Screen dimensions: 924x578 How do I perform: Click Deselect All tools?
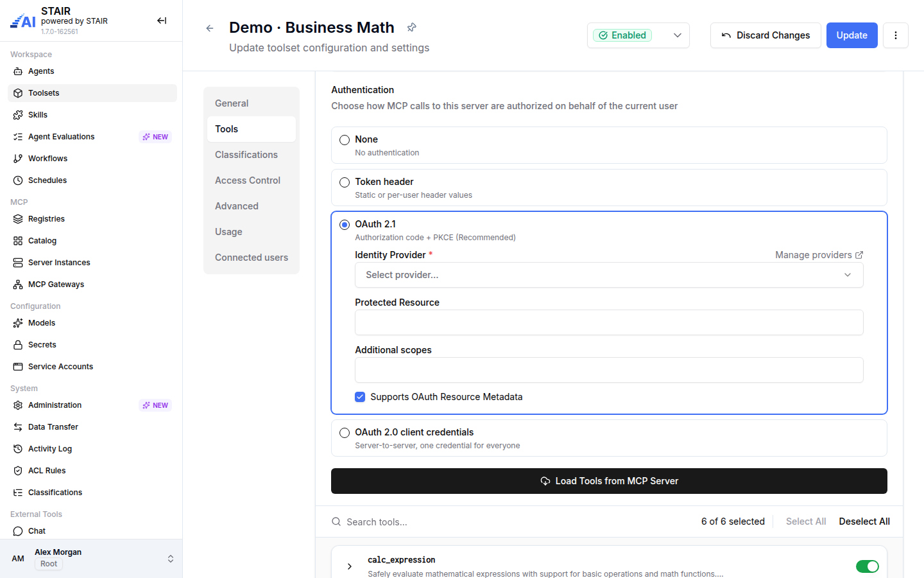point(864,521)
